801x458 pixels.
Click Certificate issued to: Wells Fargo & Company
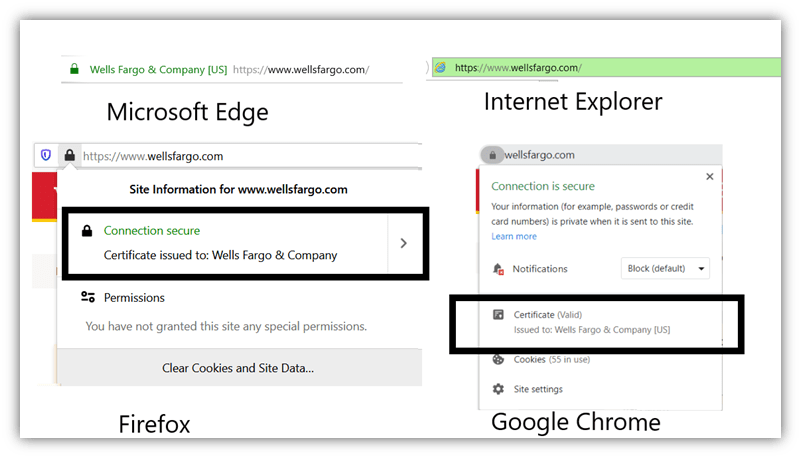click(x=220, y=255)
